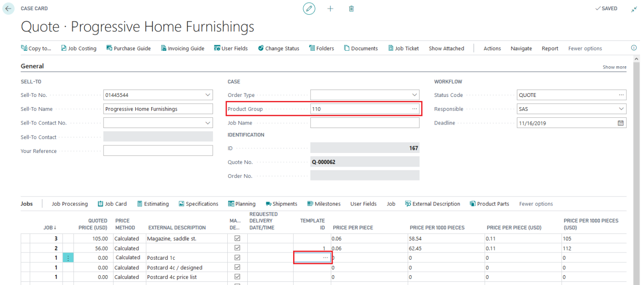This screenshot has height=285, width=644.
Task: Click Change Status
Action: pos(278,48)
